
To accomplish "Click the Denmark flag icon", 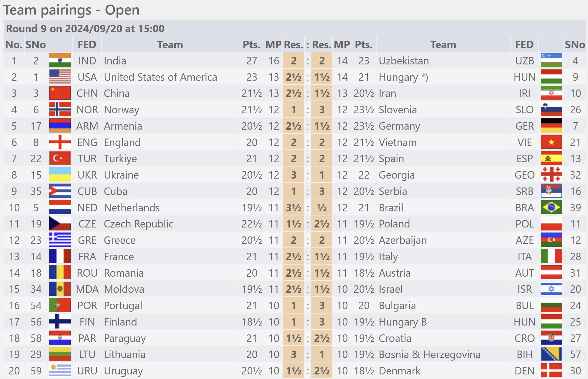I will tap(551, 370).
